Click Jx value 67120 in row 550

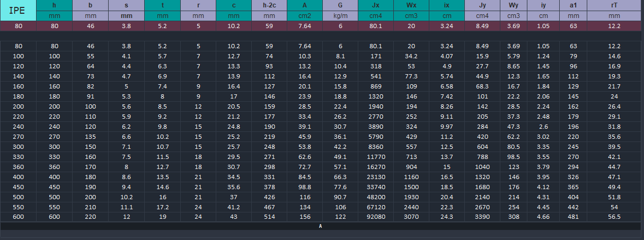tap(376, 207)
